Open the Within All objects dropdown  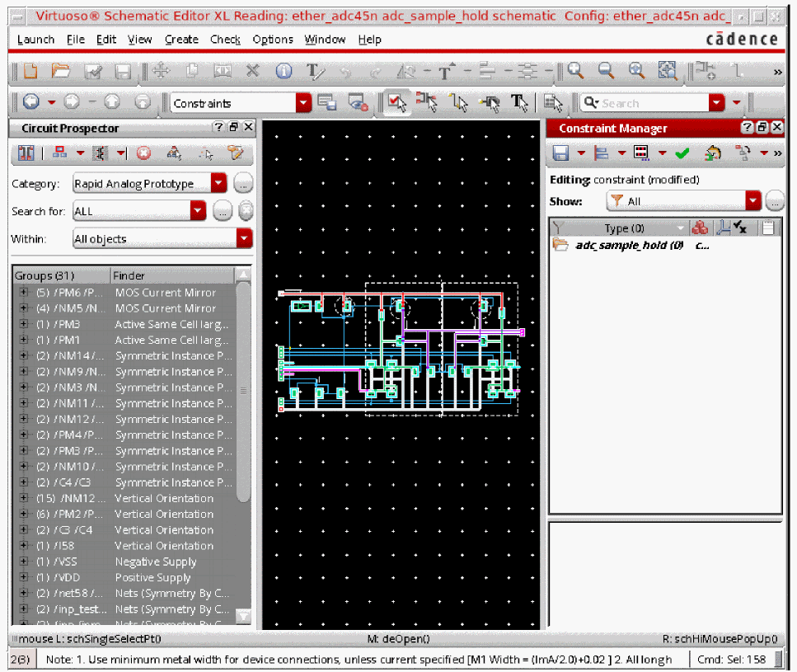(244, 239)
